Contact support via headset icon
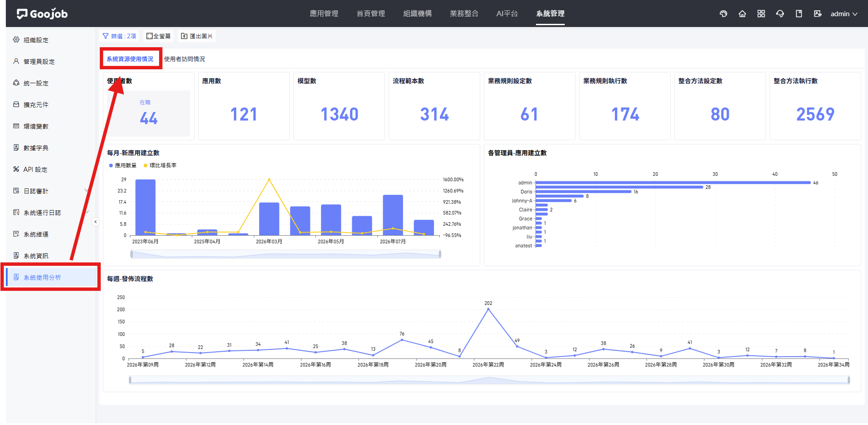 (x=780, y=13)
